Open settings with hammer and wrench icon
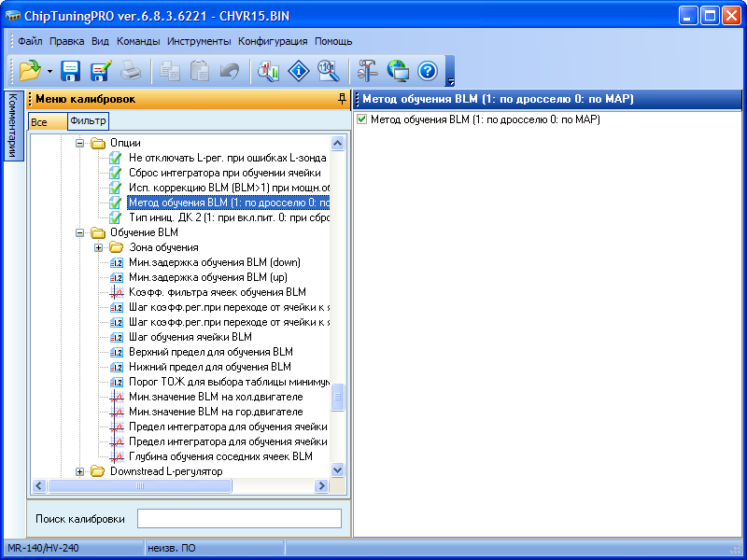The height and width of the screenshot is (560, 747). [x=368, y=70]
